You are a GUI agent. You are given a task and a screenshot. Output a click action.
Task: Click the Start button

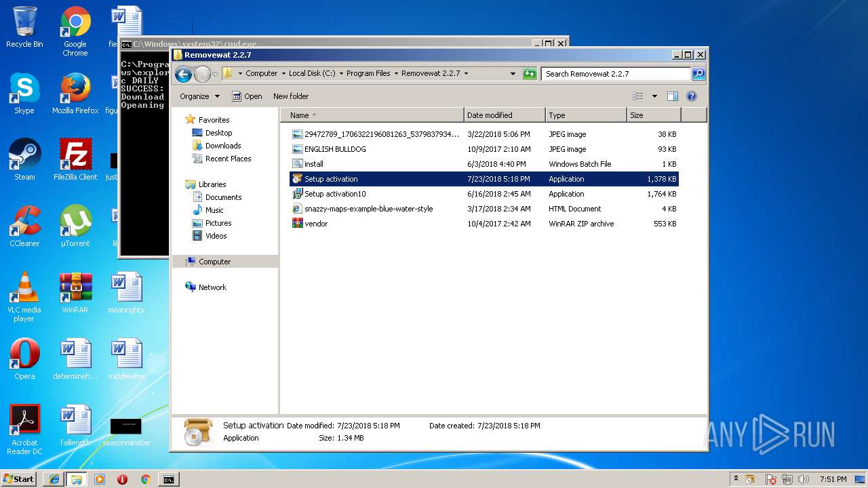pyautogui.click(x=19, y=479)
